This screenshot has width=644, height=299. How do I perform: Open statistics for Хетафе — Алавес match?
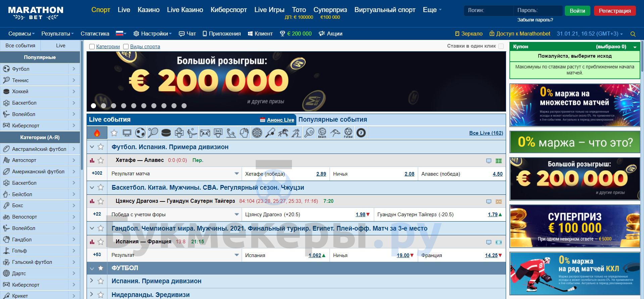tap(92, 161)
